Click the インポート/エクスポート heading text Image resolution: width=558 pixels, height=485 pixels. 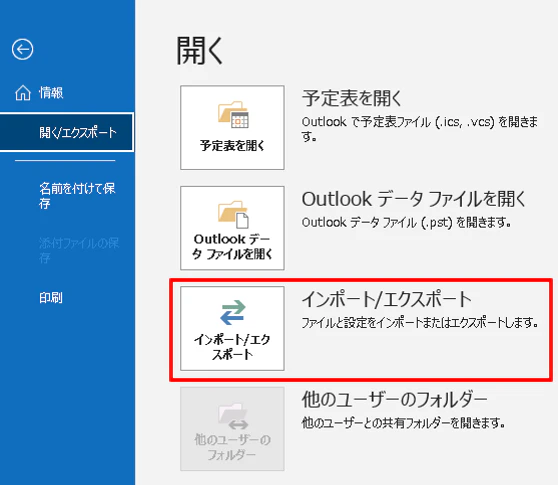(386, 299)
